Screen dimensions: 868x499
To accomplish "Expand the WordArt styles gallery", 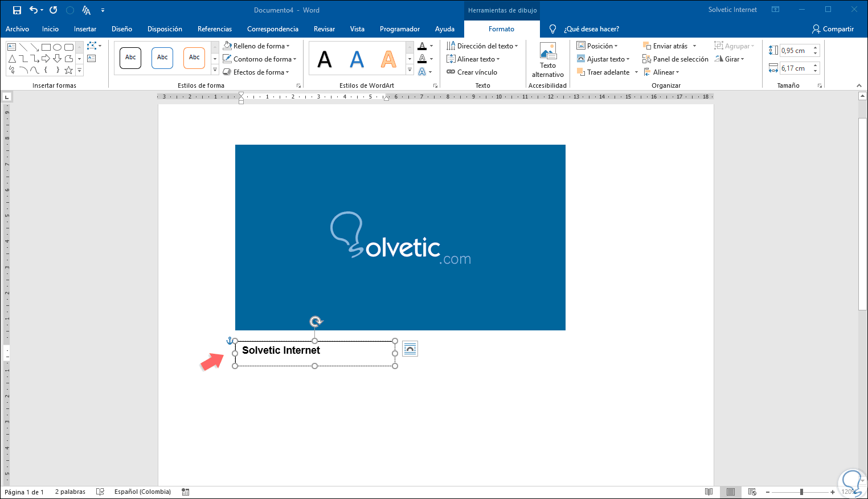I will point(410,70).
